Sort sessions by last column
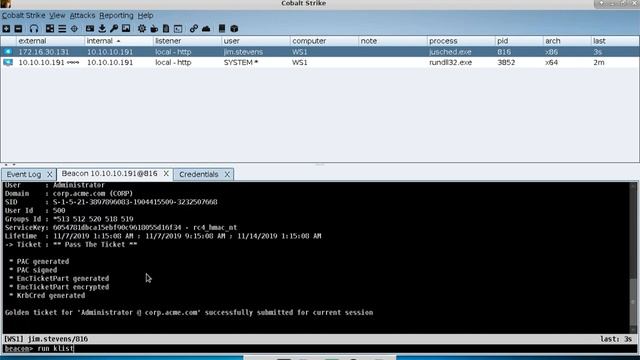The image size is (640, 360). tap(615, 41)
